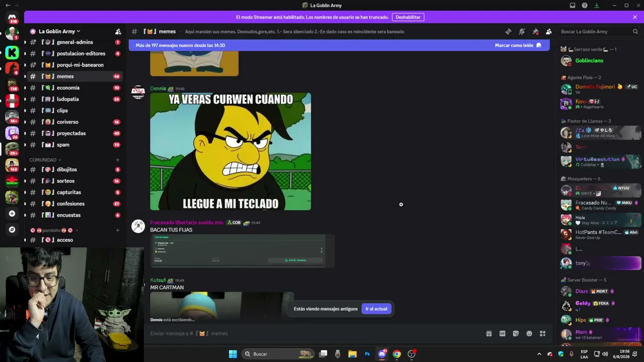The width and height of the screenshot is (644, 362).
Task: Open the confesiones channel
Action: click(74, 204)
